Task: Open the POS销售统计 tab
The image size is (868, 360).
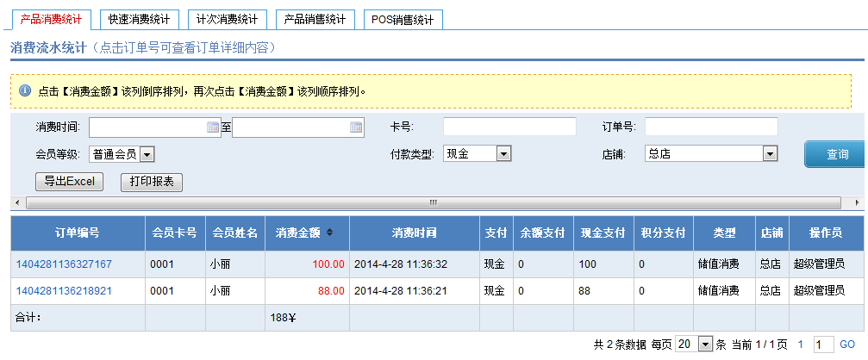Action: point(403,19)
